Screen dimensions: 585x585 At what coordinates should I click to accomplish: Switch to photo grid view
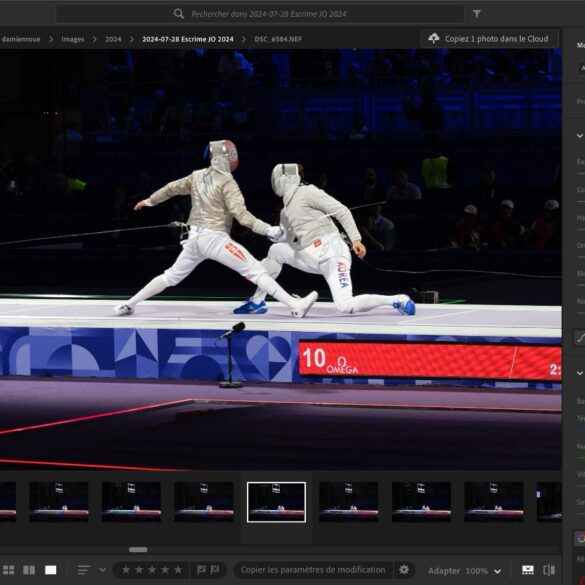coord(9,570)
